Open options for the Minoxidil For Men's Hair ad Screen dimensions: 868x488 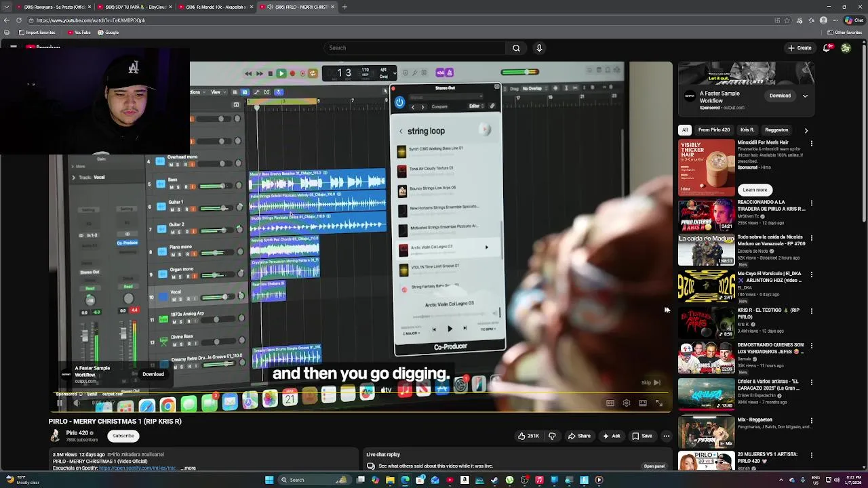coord(812,144)
